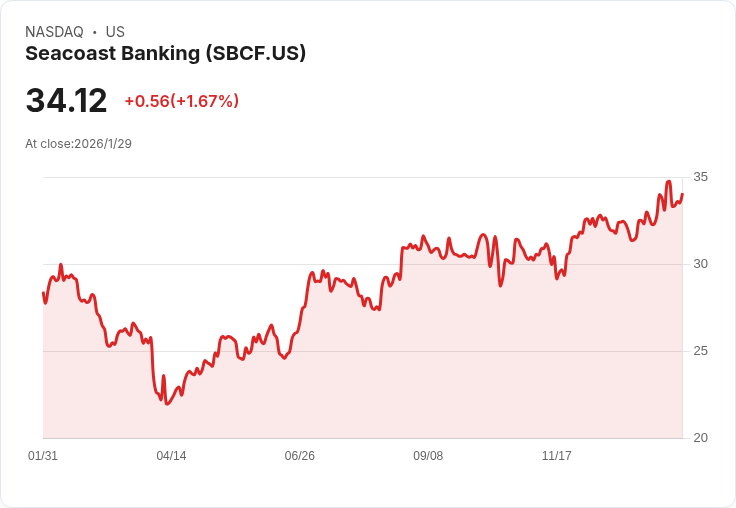This screenshot has height=508, width=736.
Task: Click the NASDAQ exchange label
Action: 54,32
